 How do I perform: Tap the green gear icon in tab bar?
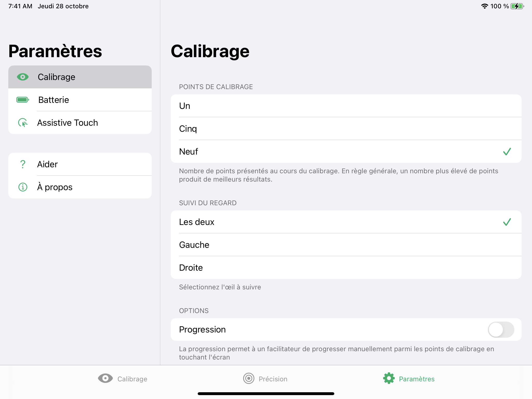pos(389,378)
